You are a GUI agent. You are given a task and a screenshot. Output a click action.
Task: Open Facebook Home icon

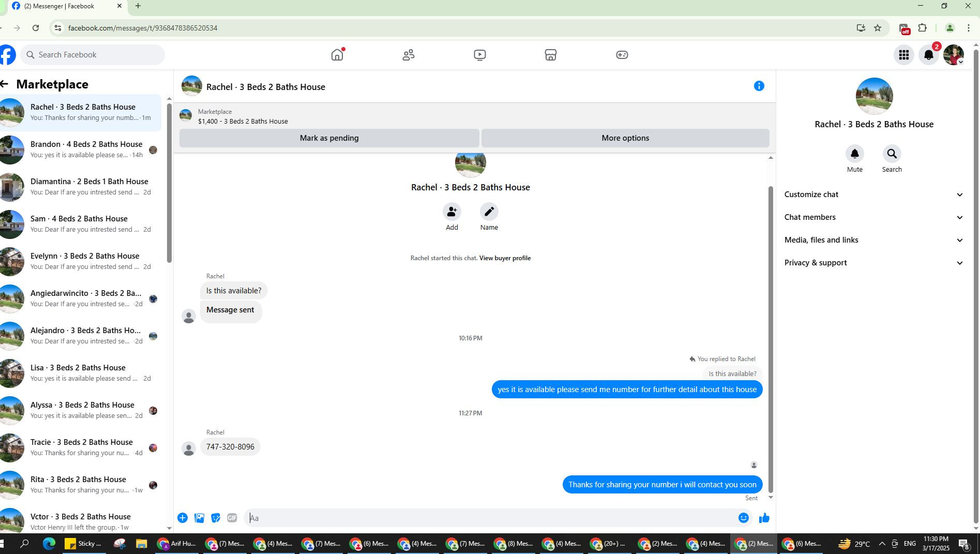(x=337, y=55)
